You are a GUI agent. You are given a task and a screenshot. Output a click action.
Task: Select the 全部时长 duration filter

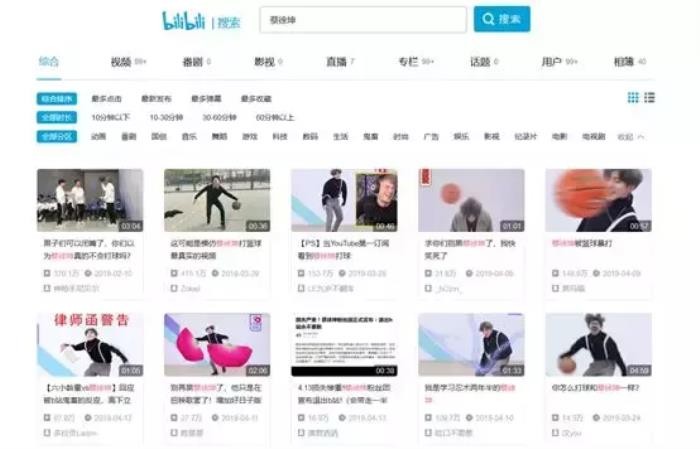pyautogui.click(x=56, y=117)
